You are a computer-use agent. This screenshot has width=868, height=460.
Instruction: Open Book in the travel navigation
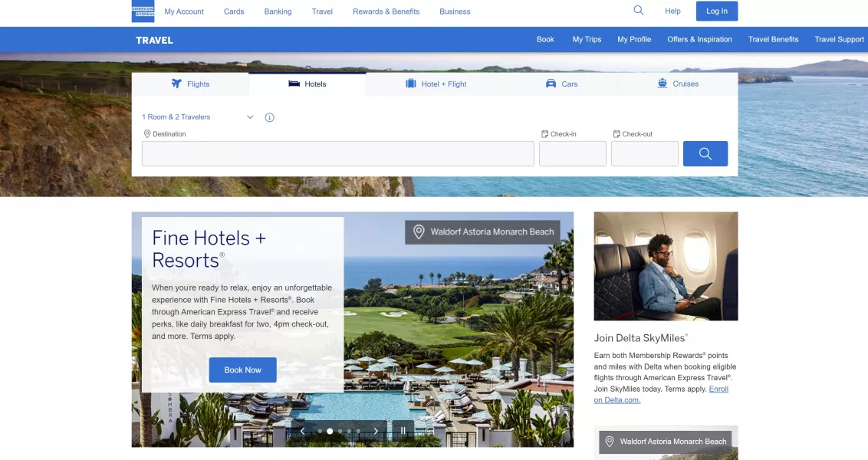tap(545, 39)
